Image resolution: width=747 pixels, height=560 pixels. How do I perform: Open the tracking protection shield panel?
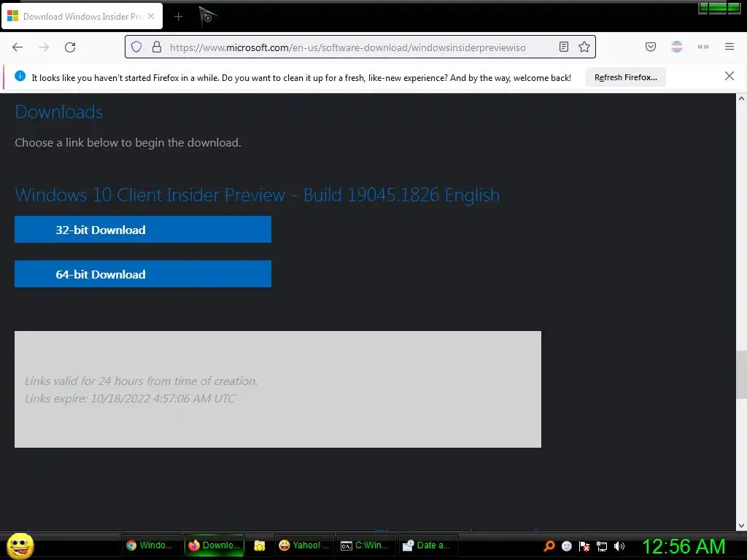(x=136, y=47)
